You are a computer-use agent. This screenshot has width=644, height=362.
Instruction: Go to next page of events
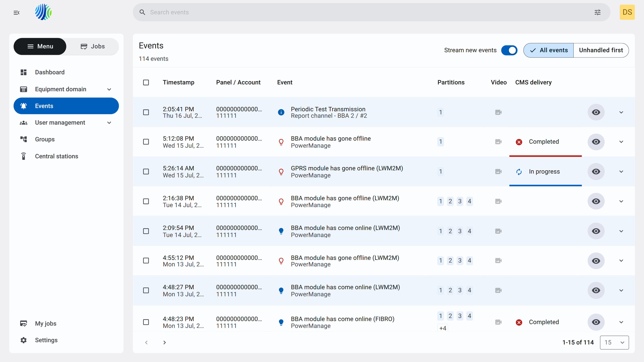[165, 342]
